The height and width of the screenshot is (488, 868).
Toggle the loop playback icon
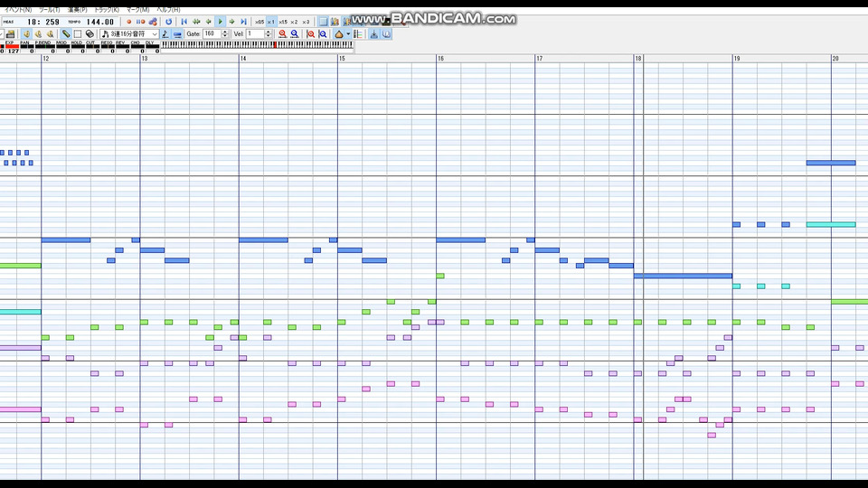click(x=168, y=22)
